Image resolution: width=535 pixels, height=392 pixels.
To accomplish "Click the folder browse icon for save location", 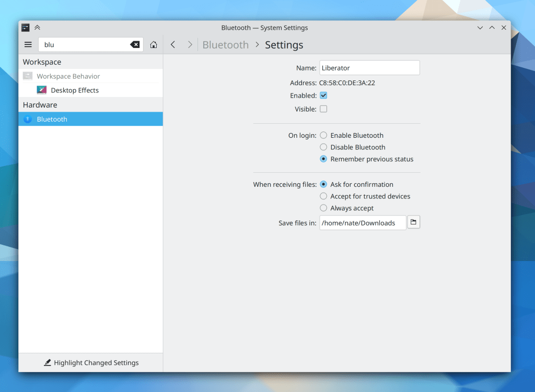I will (x=413, y=223).
